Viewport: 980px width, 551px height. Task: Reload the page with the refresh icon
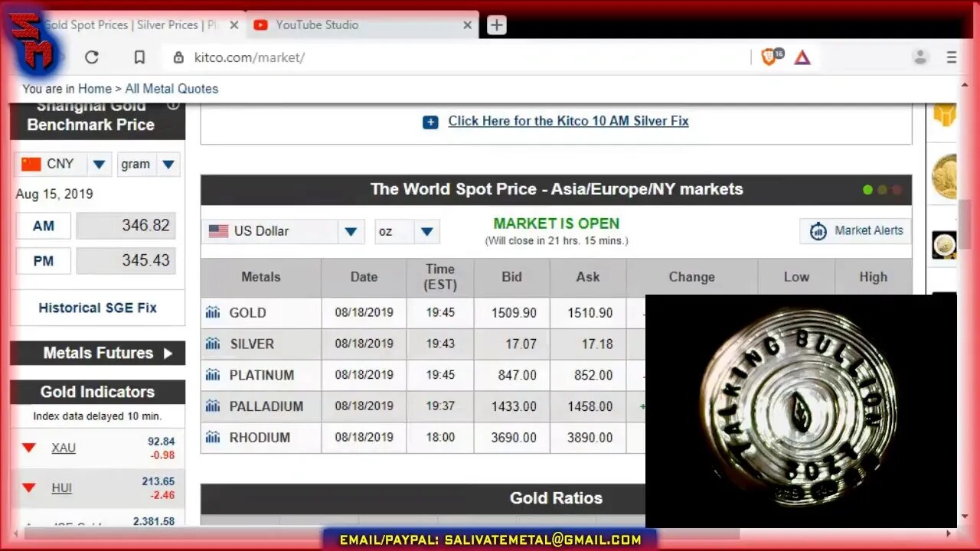pos(92,57)
